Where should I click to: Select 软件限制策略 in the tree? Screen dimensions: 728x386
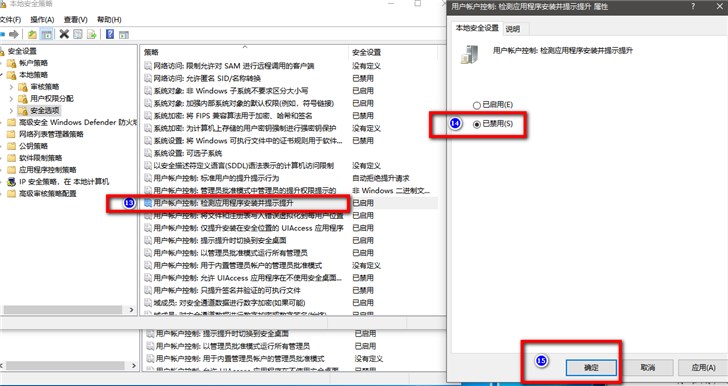point(41,158)
